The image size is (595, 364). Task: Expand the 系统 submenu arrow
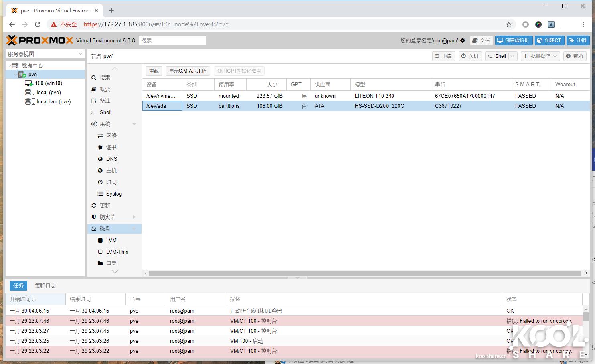click(x=134, y=124)
